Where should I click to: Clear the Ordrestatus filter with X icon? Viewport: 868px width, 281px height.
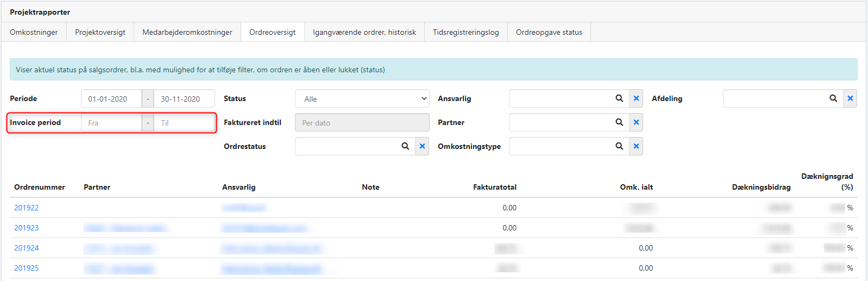422,146
